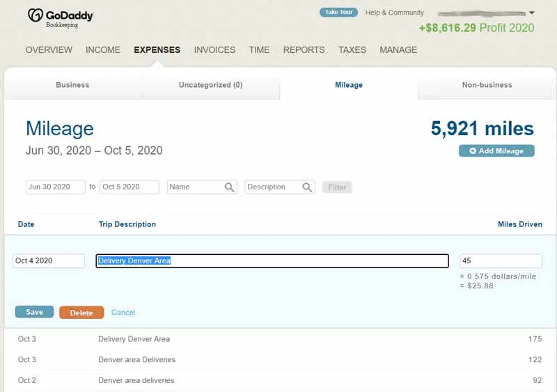Image resolution: width=557 pixels, height=392 pixels.
Task: Click the Jun 30 2020 start date field
Action: [55, 187]
